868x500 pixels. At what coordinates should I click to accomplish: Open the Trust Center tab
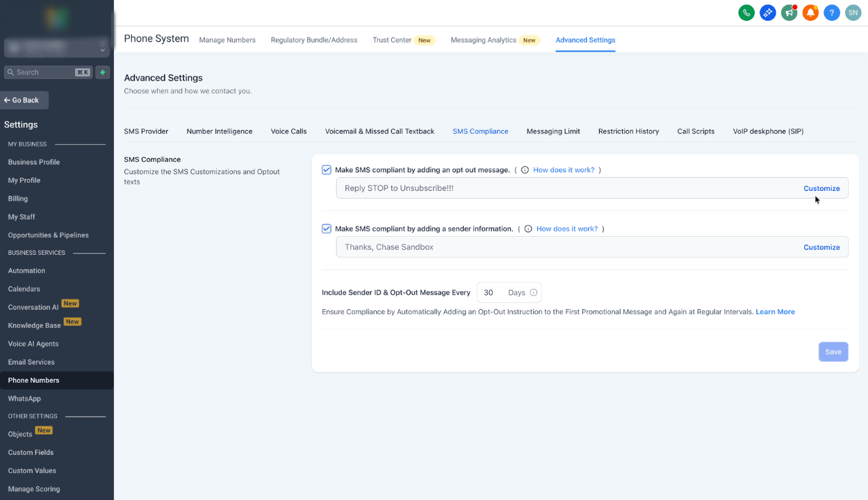[x=392, y=40]
